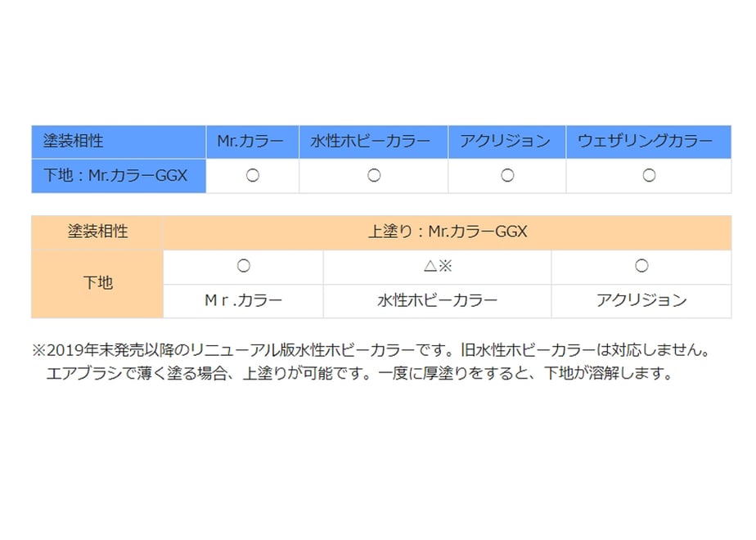The width and height of the screenshot is (756, 540).
Task: Click the circle under blue 水性ホビーカラー header
Action: [374, 175]
